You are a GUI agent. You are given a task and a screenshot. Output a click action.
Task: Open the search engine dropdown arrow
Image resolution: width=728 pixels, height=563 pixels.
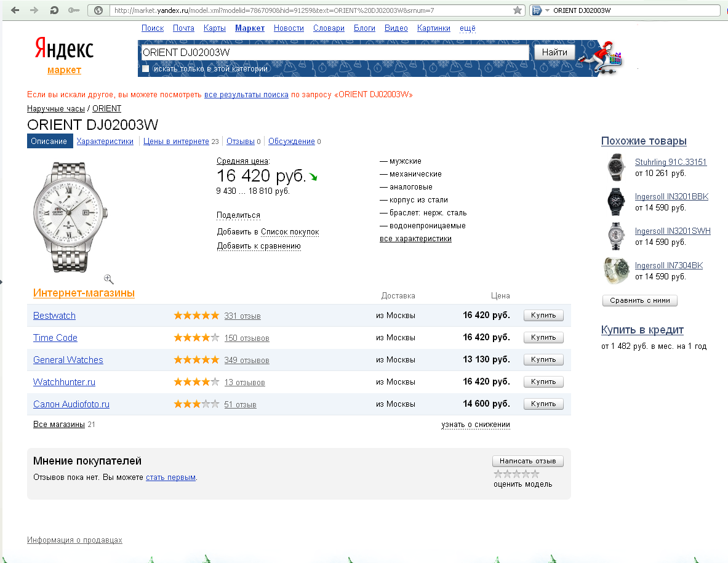(547, 10)
